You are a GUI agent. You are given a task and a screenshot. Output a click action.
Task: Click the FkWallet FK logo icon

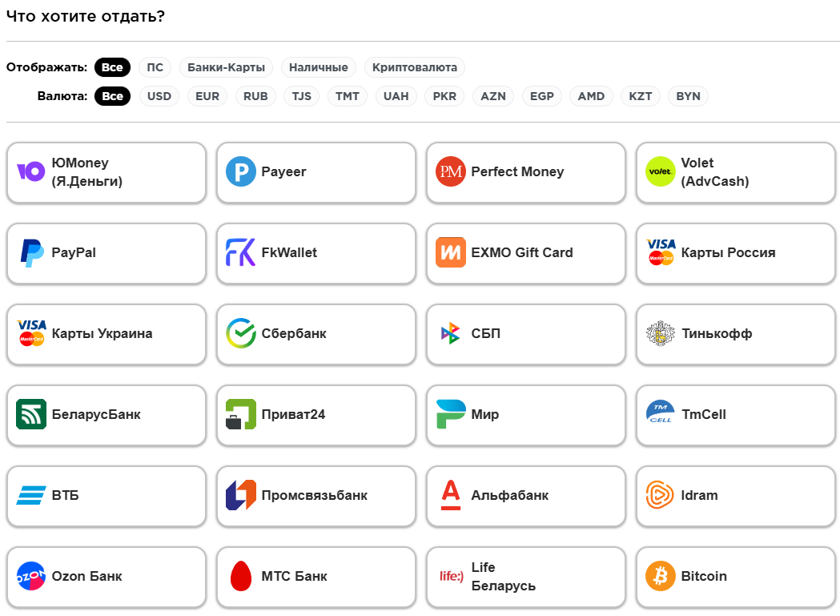(x=240, y=252)
